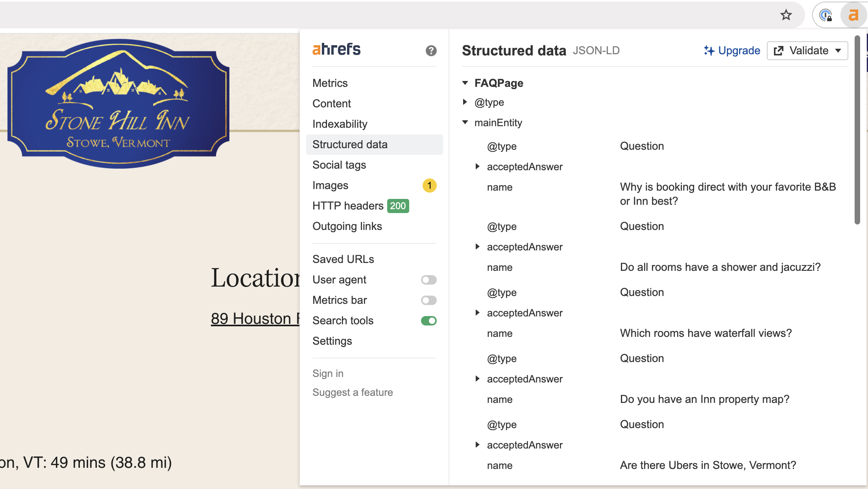Expand acceptedAnswer for Inn property map question

[x=477, y=379]
